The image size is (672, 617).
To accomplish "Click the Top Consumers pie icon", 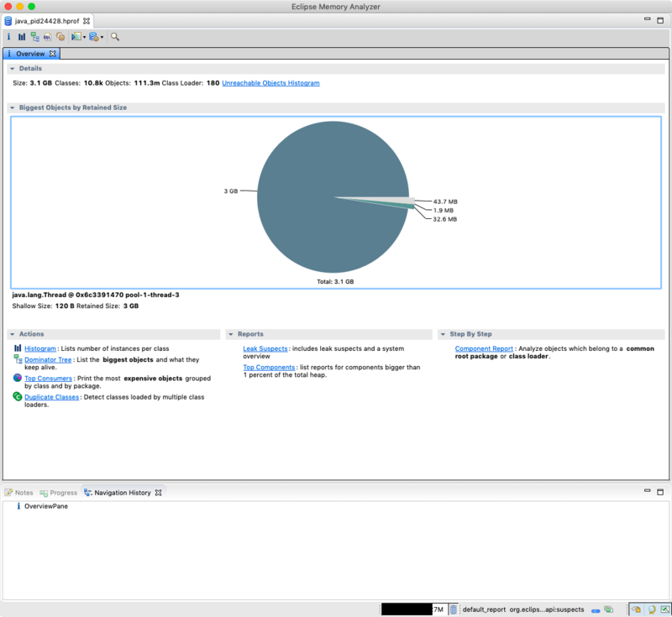I will (x=18, y=378).
